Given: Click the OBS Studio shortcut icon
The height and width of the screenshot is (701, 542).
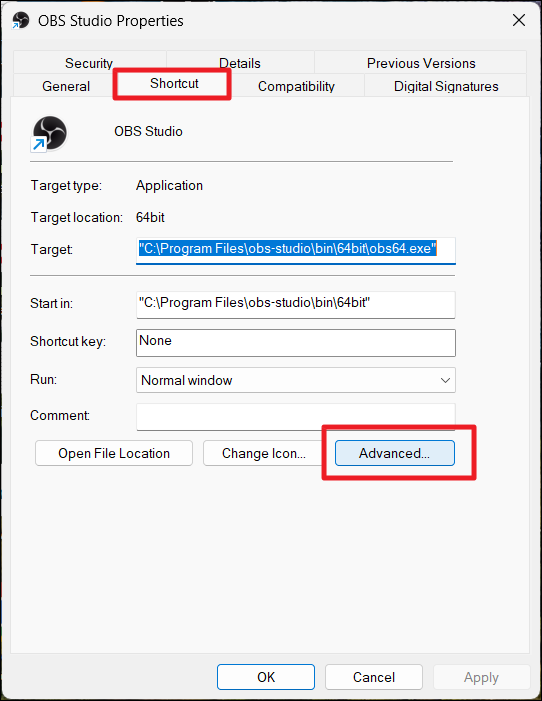Looking at the screenshot, I should 49,134.
